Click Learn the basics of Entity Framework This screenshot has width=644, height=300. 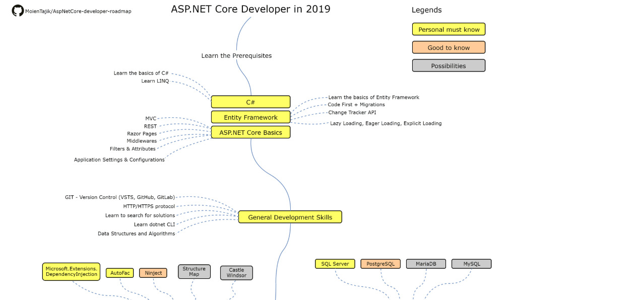(373, 97)
